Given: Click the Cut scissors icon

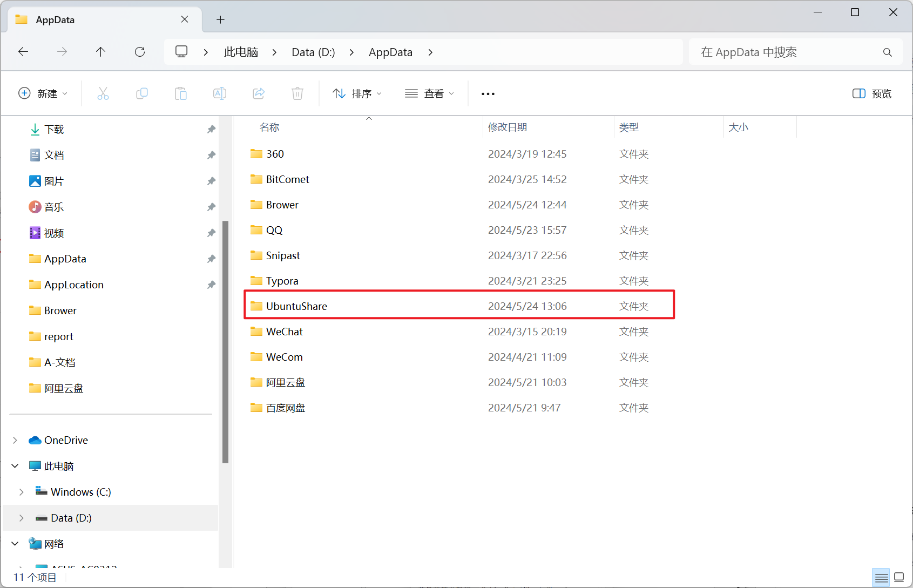Looking at the screenshot, I should (x=103, y=93).
